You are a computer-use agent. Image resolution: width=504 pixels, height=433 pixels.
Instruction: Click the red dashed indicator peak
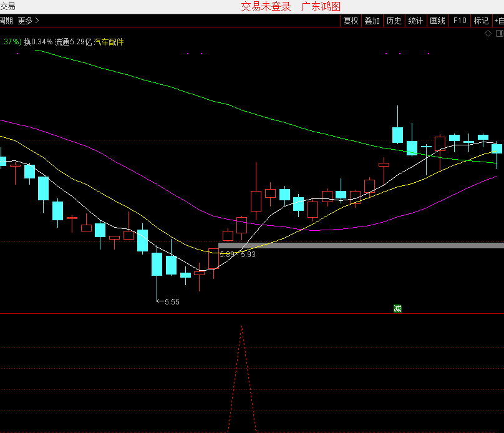coord(242,327)
